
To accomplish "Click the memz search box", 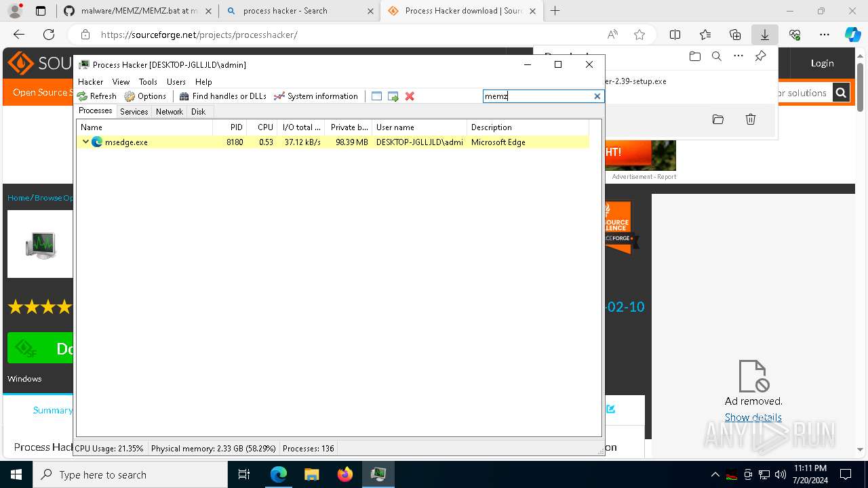I will point(538,96).
